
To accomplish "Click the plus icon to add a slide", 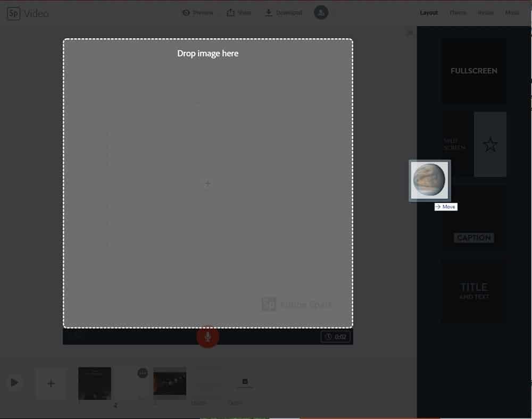I will [51, 383].
